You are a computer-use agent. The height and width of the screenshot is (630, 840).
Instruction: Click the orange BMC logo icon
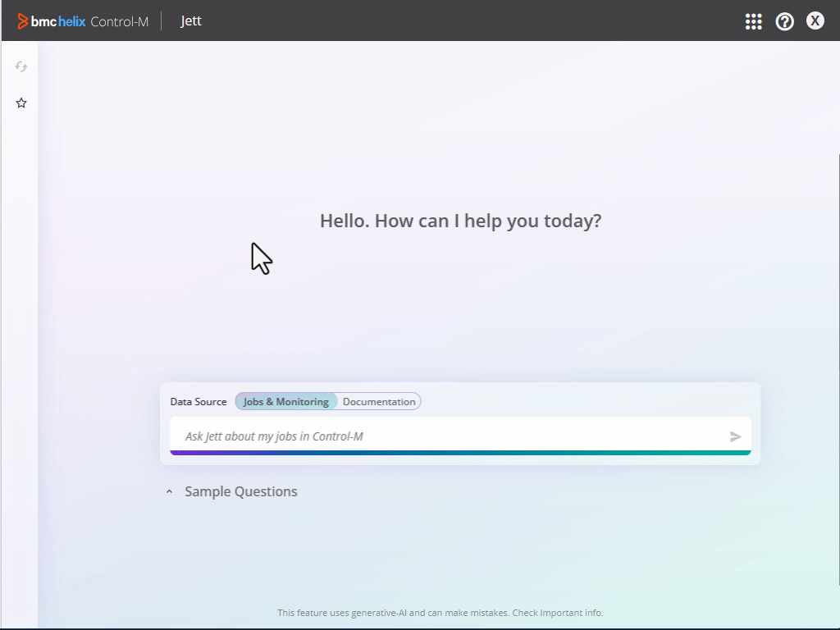click(x=22, y=21)
